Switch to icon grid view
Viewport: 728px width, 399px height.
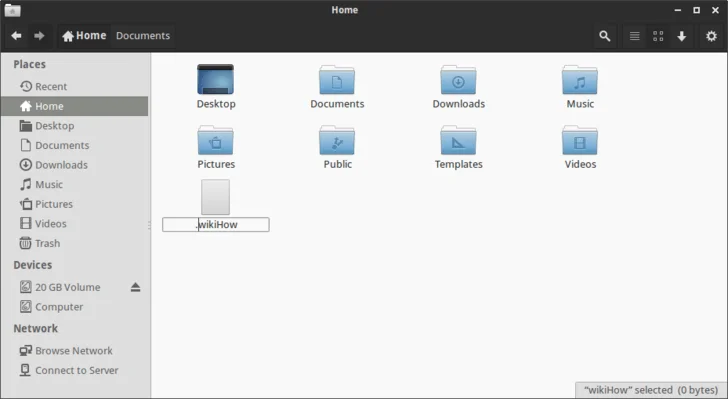point(658,36)
